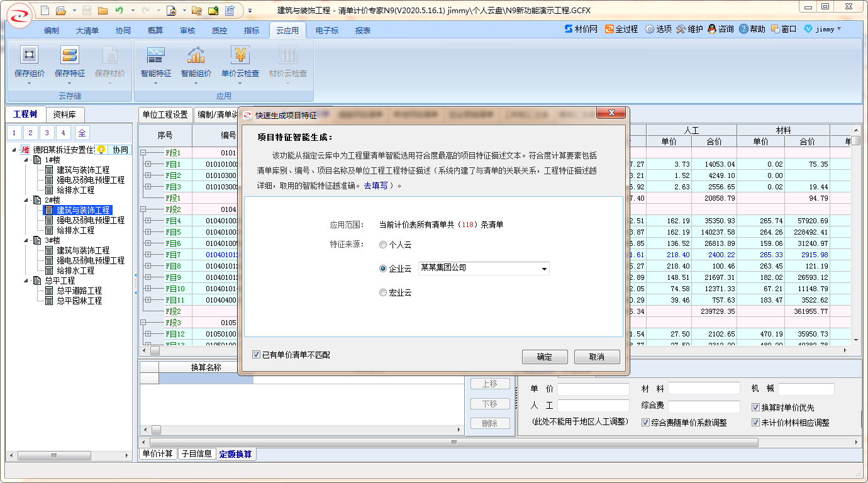This screenshot has height=483, width=868.
Task: Open the 智能组价 chart icon
Action: pos(196,55)
